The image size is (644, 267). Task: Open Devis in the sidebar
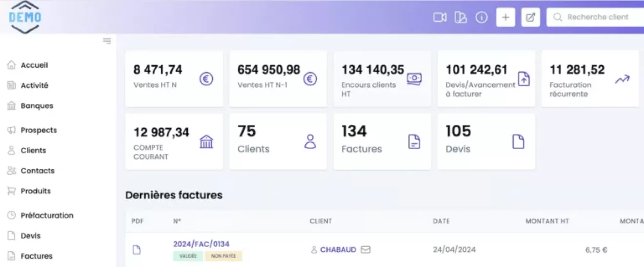point(31,236)
